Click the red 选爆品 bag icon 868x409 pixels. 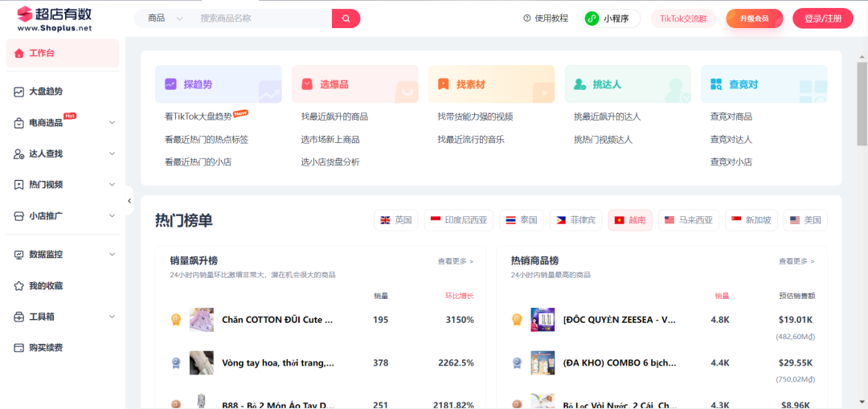tap(307, 84)
